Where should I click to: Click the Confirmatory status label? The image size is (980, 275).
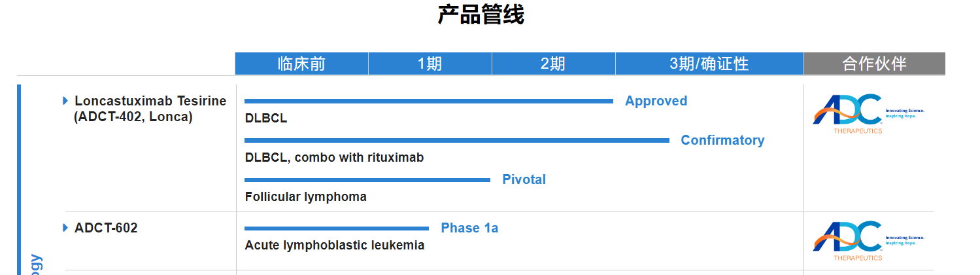pyautogui.click(x=722, y=140)
